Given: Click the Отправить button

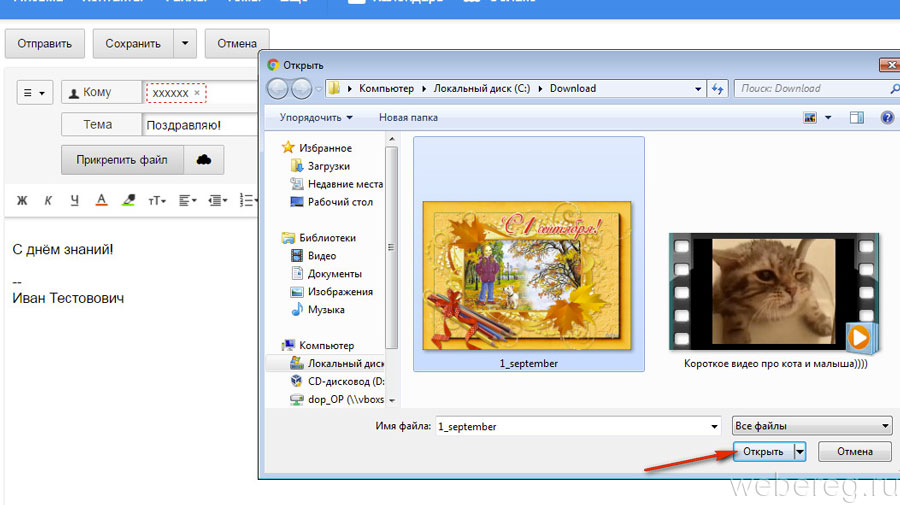Looking at the screenshot, I should (45, 44).
